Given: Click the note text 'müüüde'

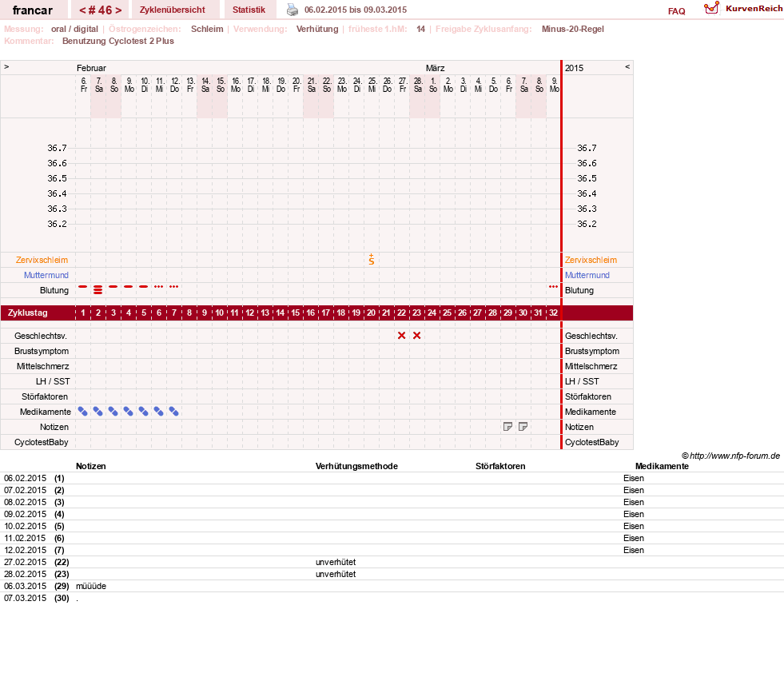Looking at the screenshot, I should coord(91,586).
